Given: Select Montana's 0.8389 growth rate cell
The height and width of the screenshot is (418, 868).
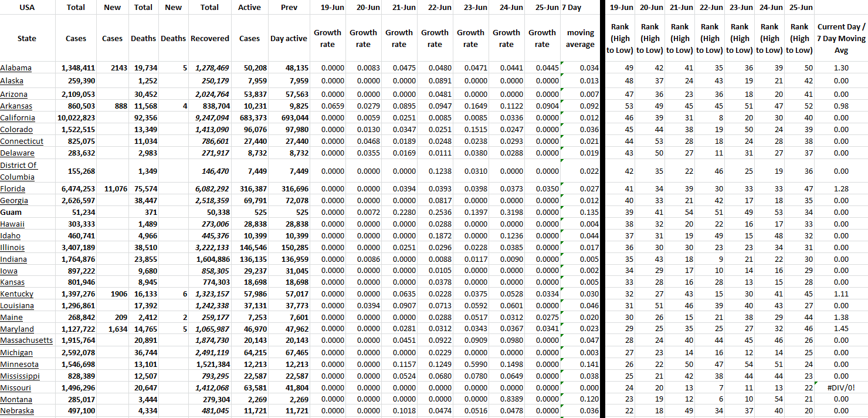Looking at the screenshot, I should 506,399.
